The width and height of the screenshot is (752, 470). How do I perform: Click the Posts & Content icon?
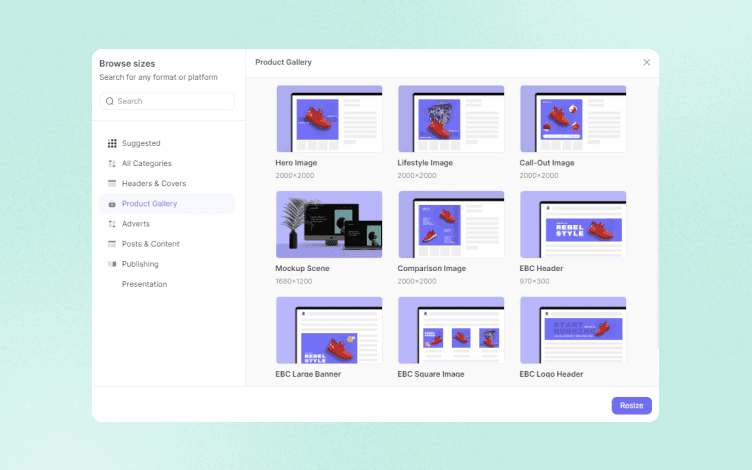click(112, 244)
